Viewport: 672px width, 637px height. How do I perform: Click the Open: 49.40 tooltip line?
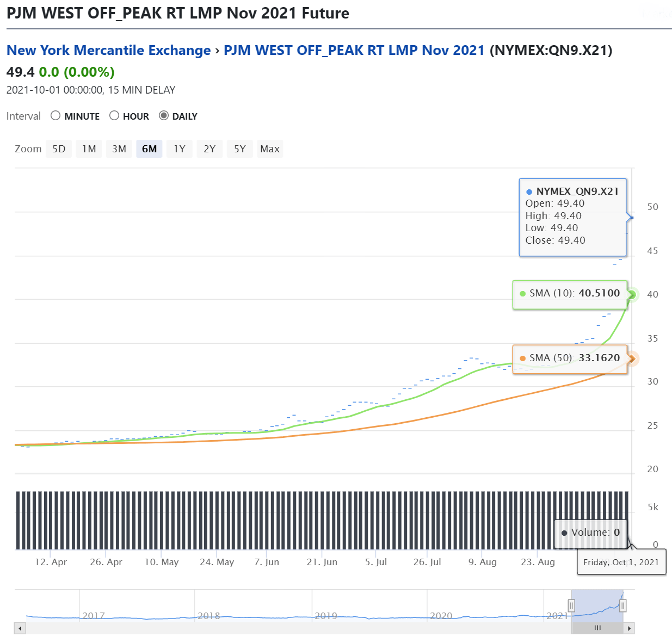click(x=555, y=203)
